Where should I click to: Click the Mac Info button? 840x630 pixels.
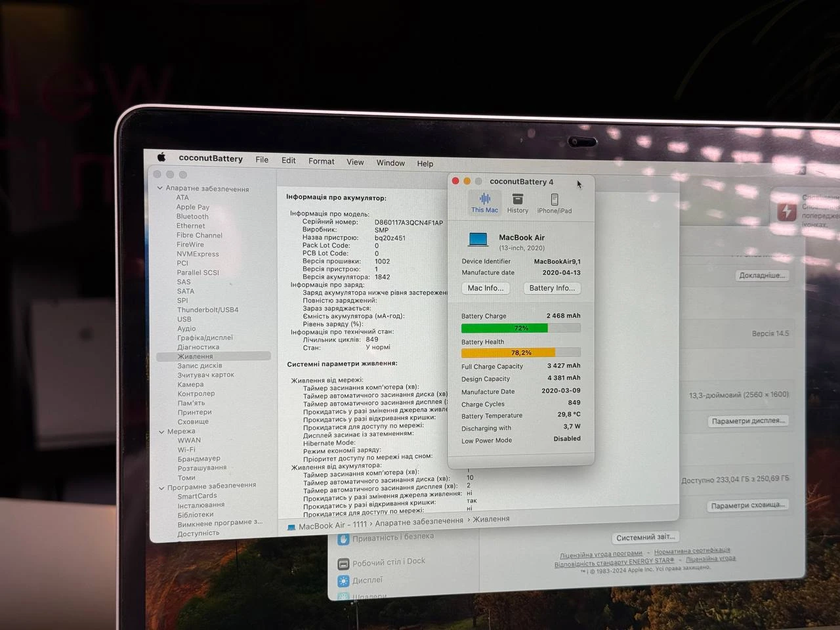click(x=485, y=288)
